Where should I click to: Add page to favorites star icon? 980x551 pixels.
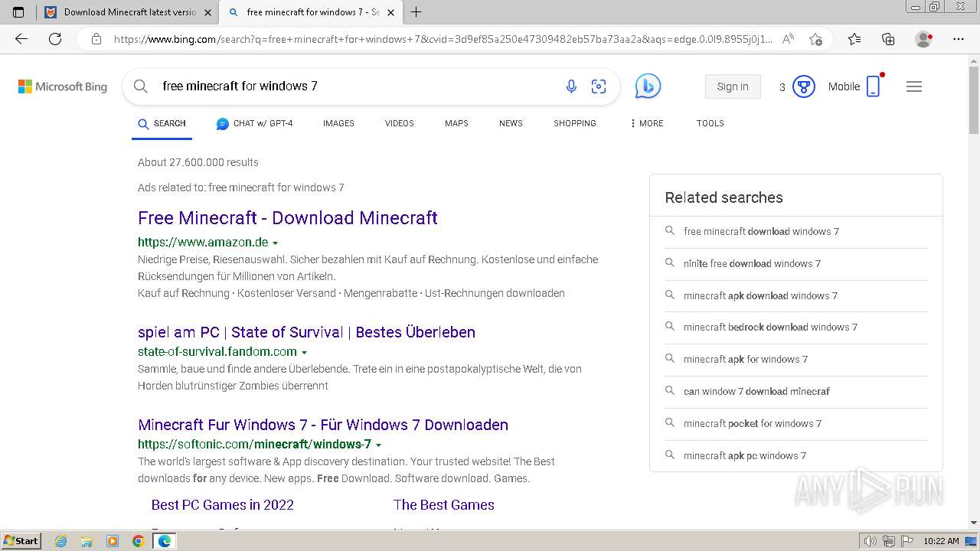[815, 39]
